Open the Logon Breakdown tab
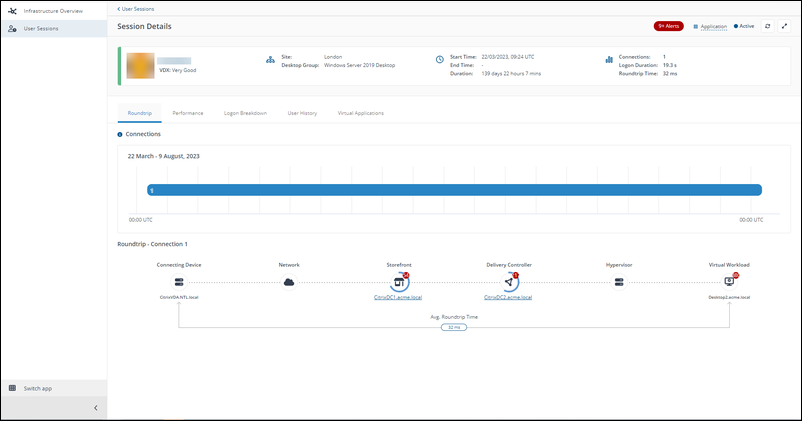 [x=245, y=113]
